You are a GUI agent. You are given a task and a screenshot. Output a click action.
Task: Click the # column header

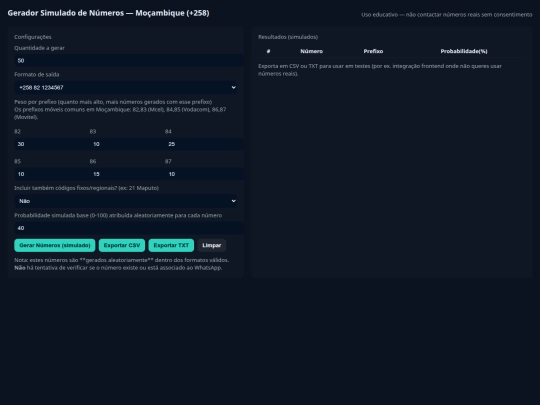[268, 51]
